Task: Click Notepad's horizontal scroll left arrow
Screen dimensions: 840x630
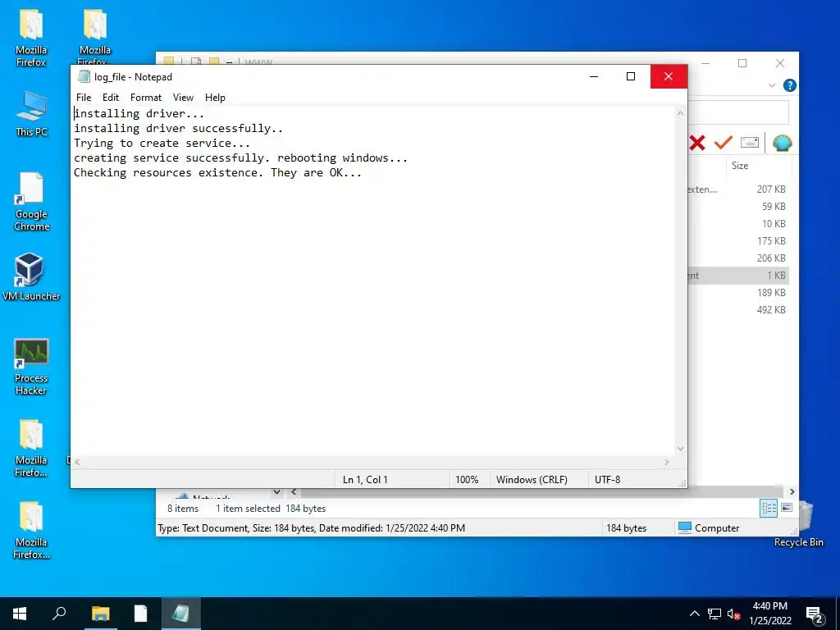Action: click(78, 462)
